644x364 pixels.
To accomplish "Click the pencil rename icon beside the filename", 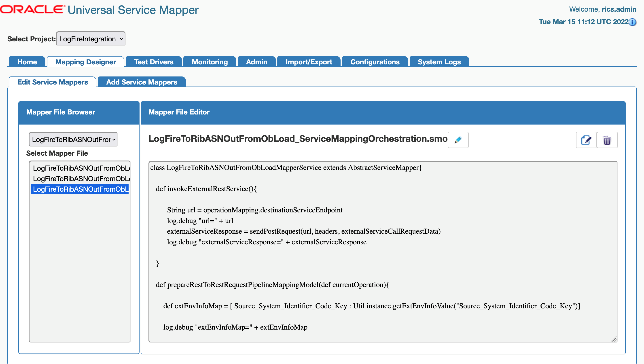I will click(458, 140).
